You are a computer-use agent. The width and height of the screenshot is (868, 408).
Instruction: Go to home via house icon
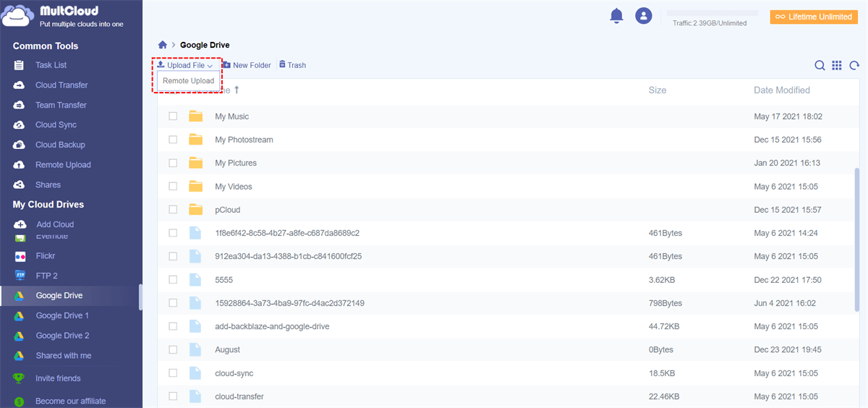163,45
